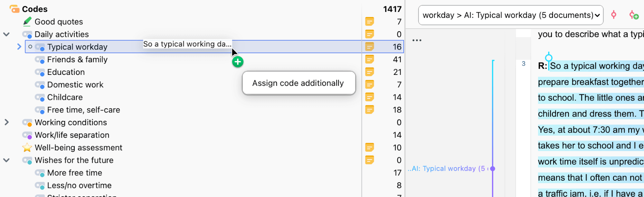Select the Education code
This screenshot has height=197, width=644.
coord(66,72)
